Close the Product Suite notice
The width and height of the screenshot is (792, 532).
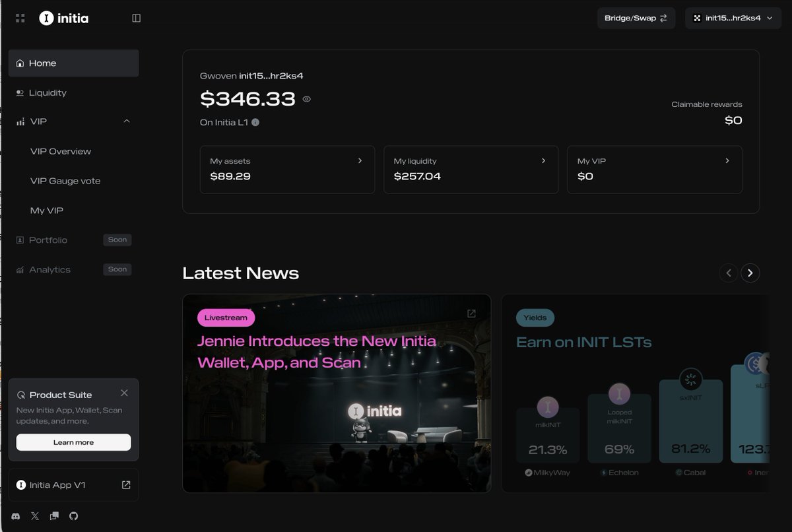coord(124,393)
